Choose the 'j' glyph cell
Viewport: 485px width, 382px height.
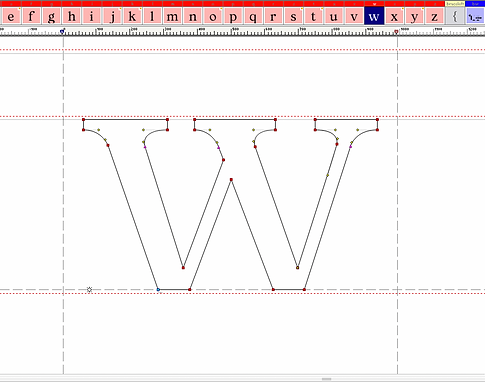tap(112, 16)
